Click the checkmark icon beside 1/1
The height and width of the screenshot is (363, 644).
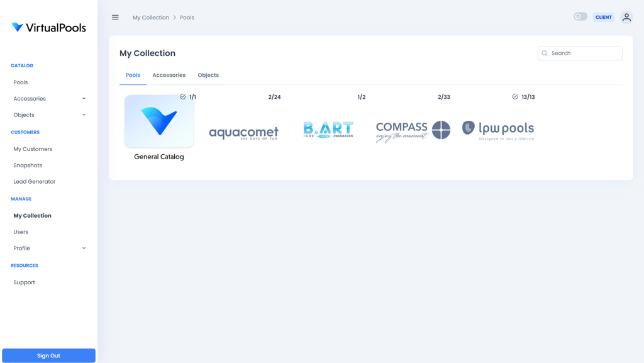(x=183, y=97)
